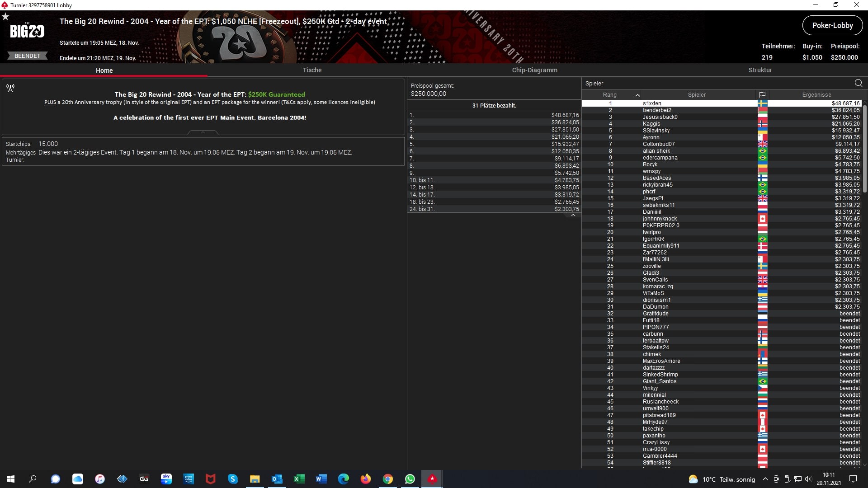Select player s1xten in the list

pos(722,103)
